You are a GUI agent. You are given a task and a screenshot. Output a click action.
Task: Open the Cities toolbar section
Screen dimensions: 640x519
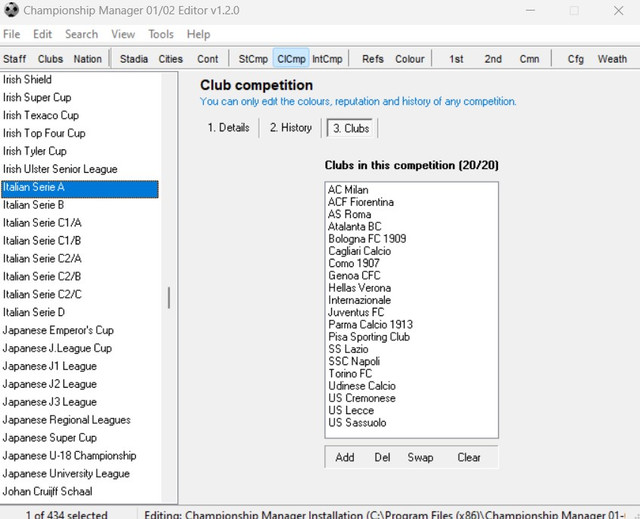171,59
